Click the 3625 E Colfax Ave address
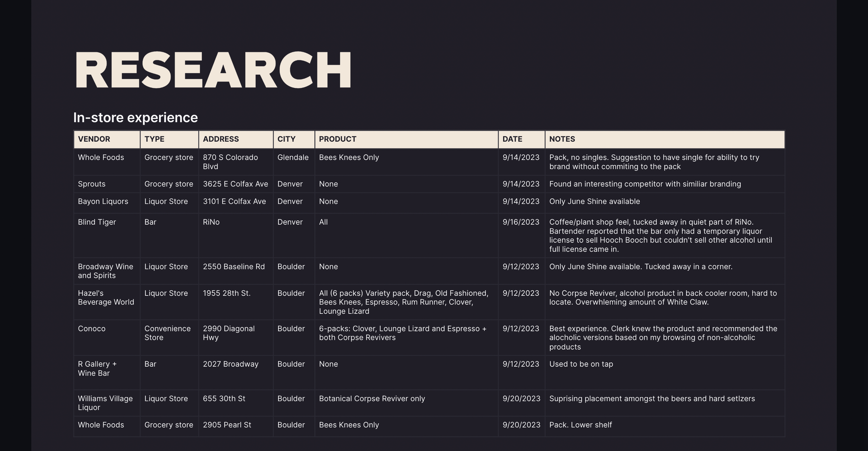 [x=236, y=184]
